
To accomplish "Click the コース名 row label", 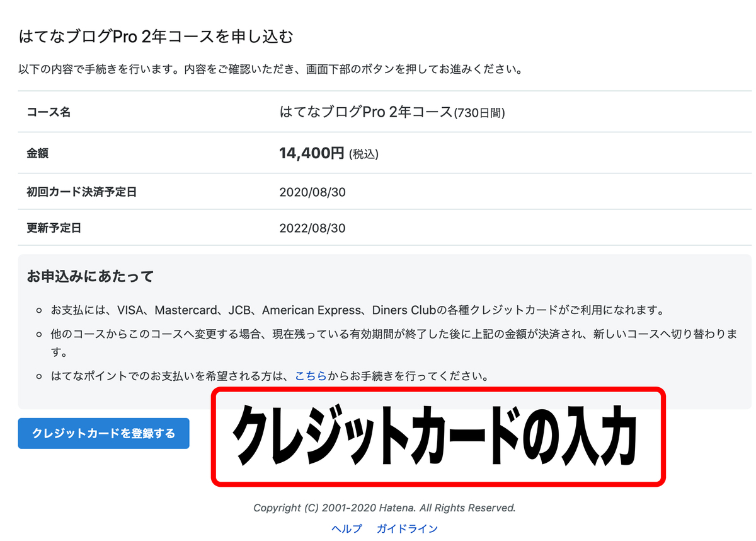I will click(49, 112).
